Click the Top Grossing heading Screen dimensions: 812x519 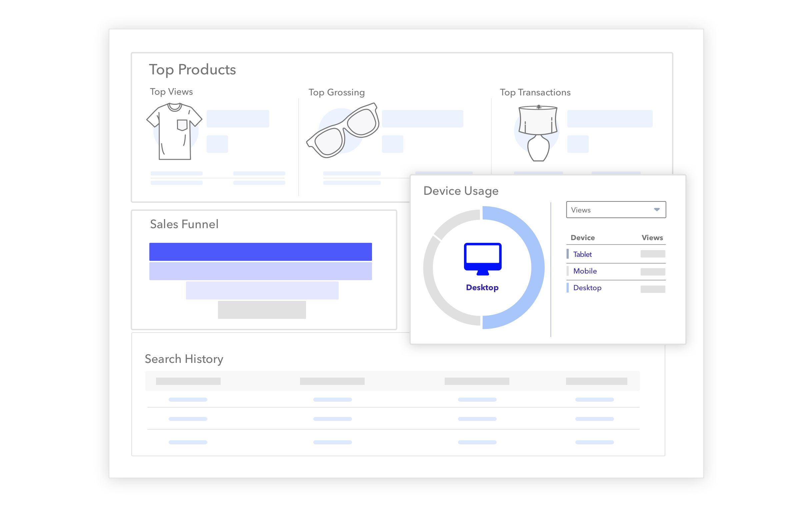[x=337, y=92]
